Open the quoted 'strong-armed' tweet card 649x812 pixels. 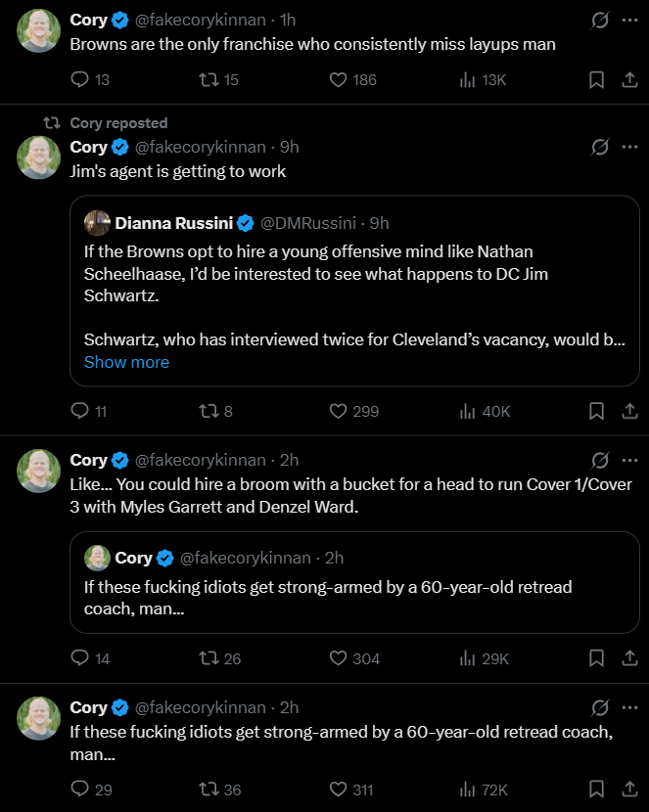click(x=354, y=583)
